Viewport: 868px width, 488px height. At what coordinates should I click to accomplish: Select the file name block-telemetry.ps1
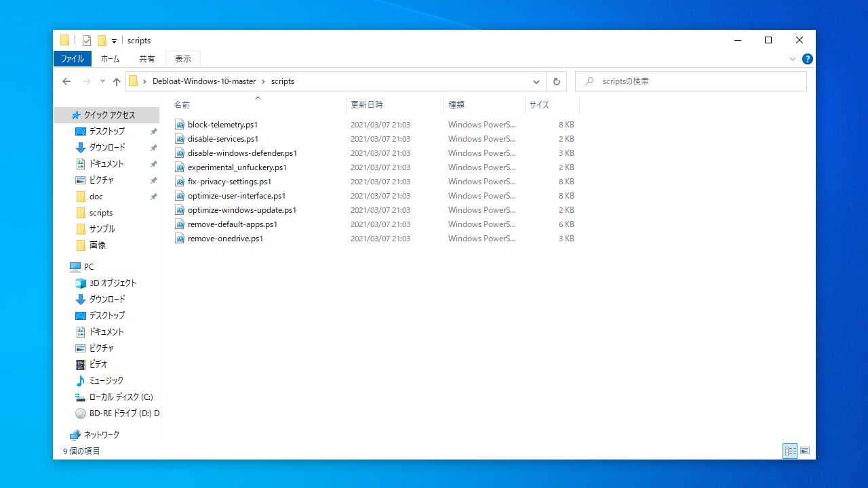click(223, 125)
